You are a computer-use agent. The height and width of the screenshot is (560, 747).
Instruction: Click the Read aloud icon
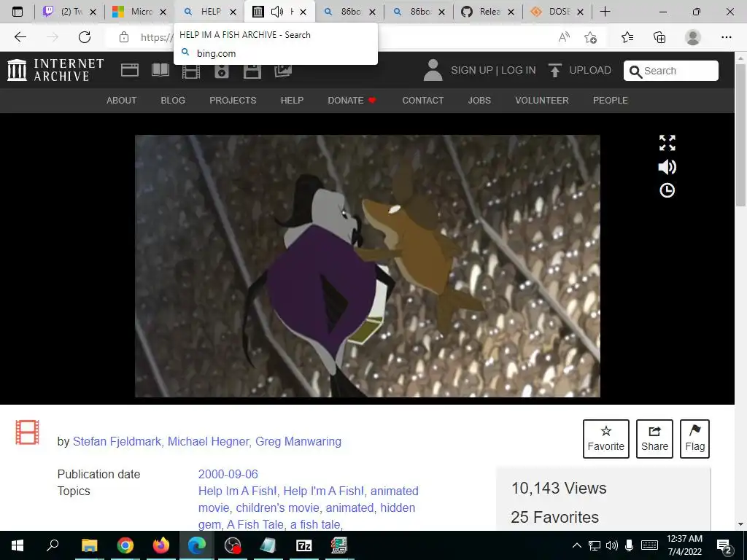click(x=564, y=37)
